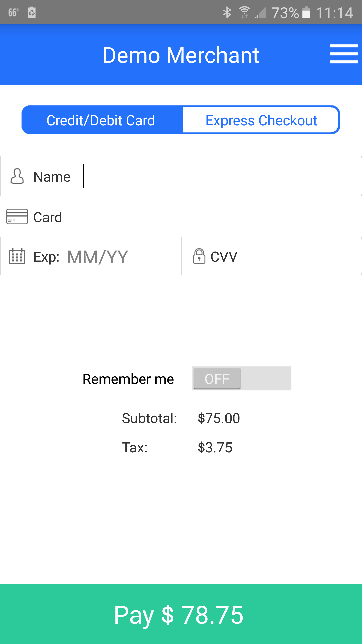Open the hamburger menu
Viewport: 362px width, 644px height.
click(343, 54)
